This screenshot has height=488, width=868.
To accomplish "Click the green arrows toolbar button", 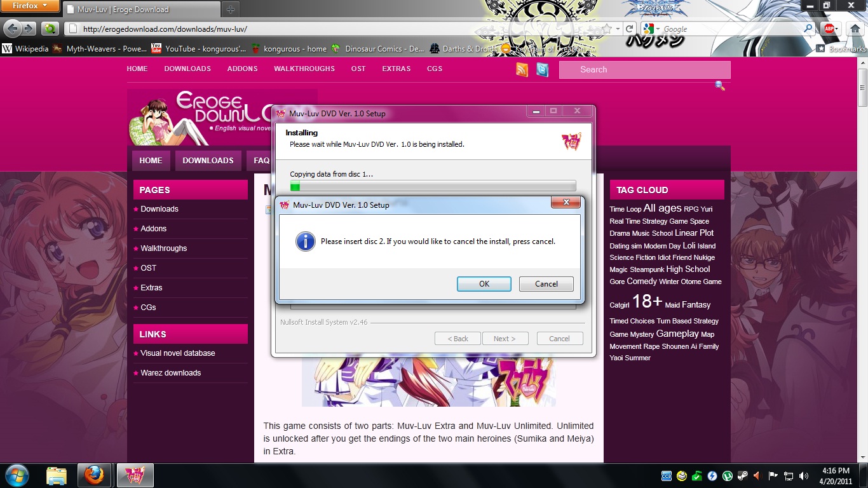I will [x=50, y=29].
